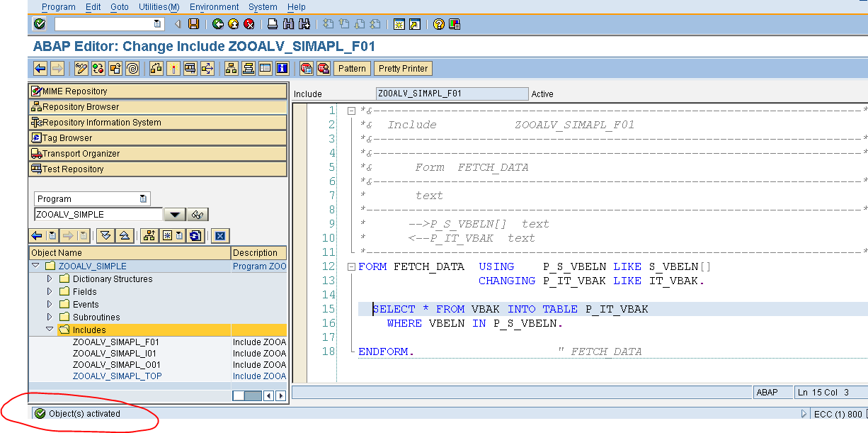Image resolution: width=868 pixels, height=433 pixels.
Task: Collapse the Includes folder
Action: point(48,330)
